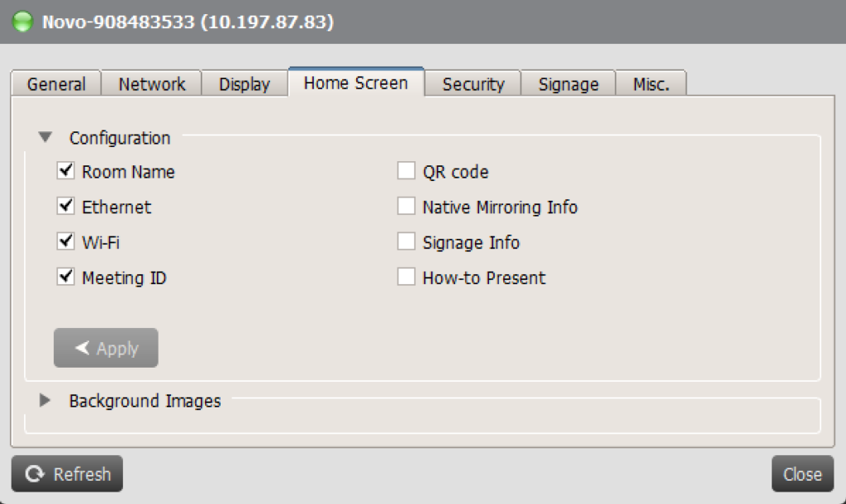Image resolution: width=846 pixels, height=504 pixels.
Task: Uncheck the Room Name checkbox
Action: pos(66,170)
